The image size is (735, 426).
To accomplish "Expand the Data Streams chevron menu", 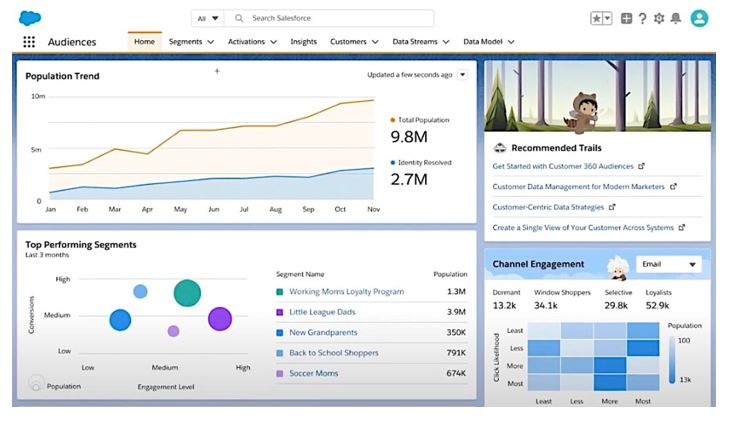I will coord(446,42).
